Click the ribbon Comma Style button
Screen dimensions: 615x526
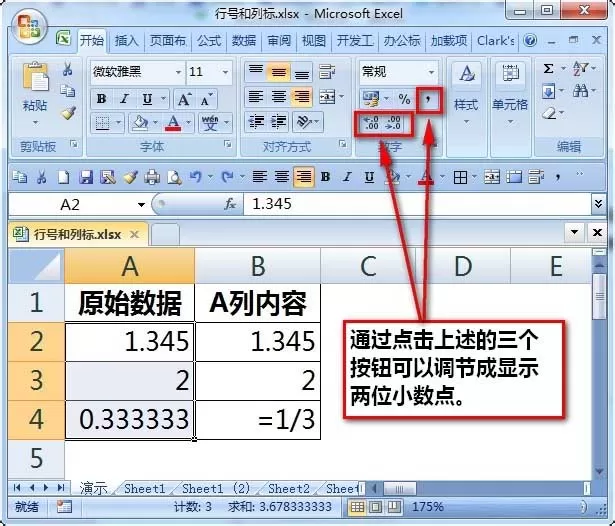coord(429,100)
